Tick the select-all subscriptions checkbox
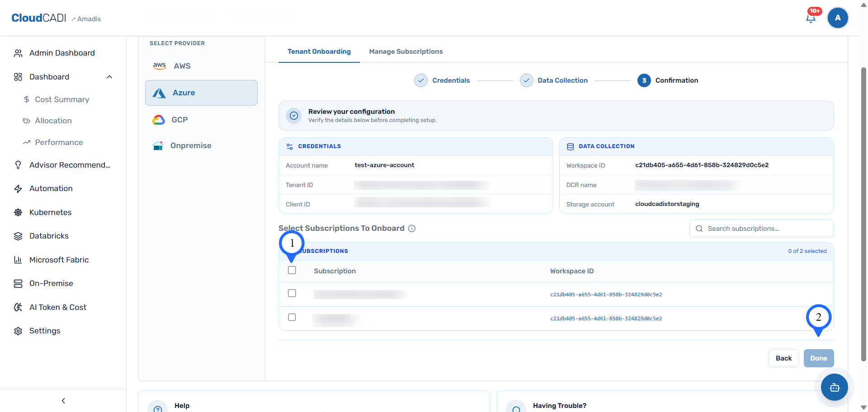The height and width of the screenshot is (412, 868). click(292, 270)
